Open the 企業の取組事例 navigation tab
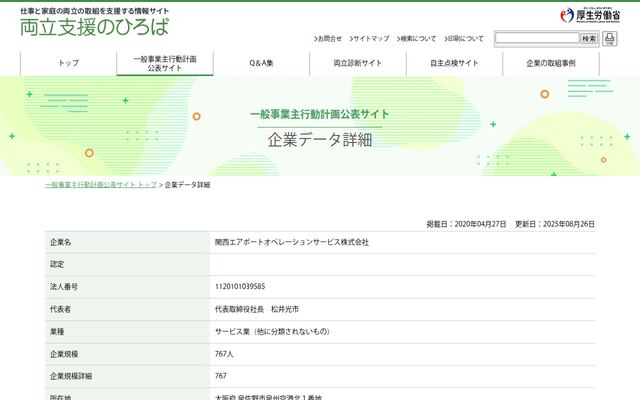The height and width of the screenshot is (400, 640). [551, 63]
